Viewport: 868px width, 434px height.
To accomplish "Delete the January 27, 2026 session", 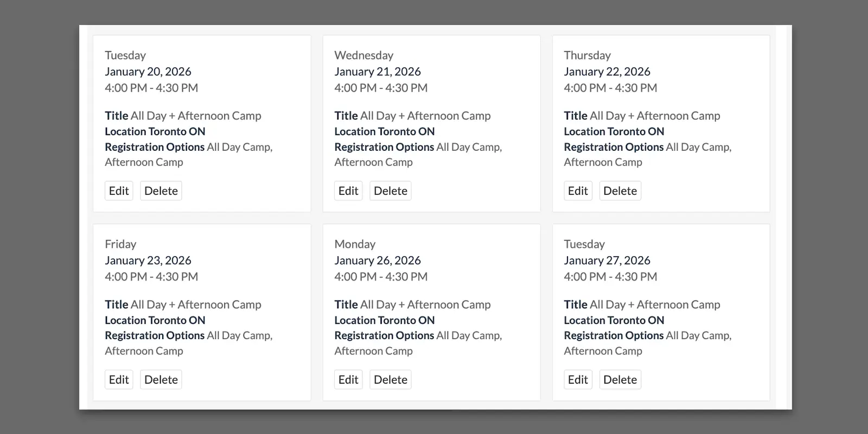I will pyautogui.click(x=620, y=380).
